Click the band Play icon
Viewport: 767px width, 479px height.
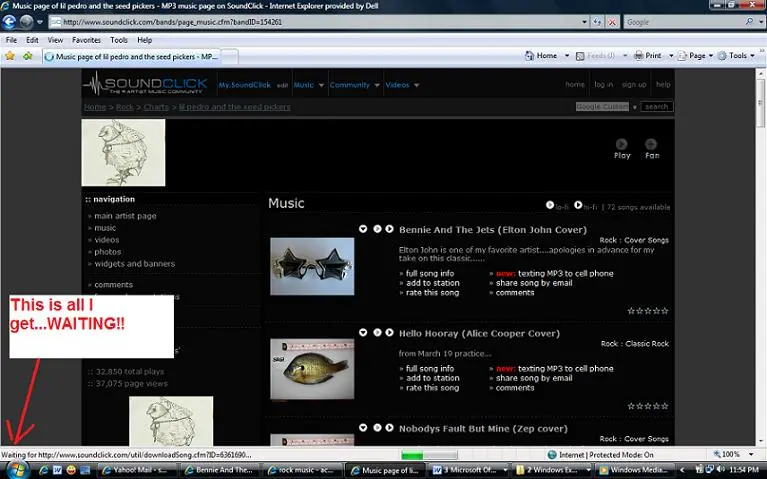point(622,144)
